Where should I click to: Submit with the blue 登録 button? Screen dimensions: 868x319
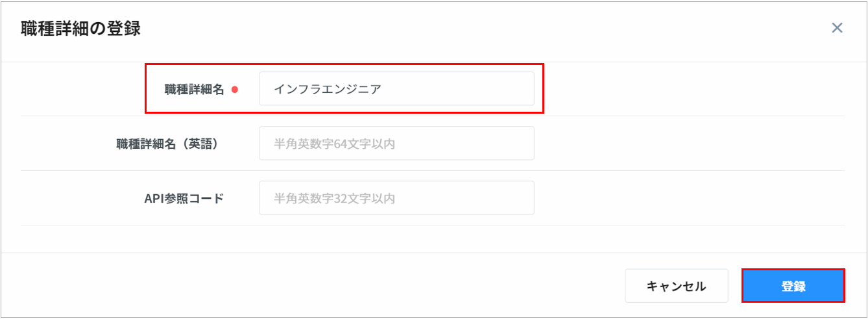coord(793,286)
